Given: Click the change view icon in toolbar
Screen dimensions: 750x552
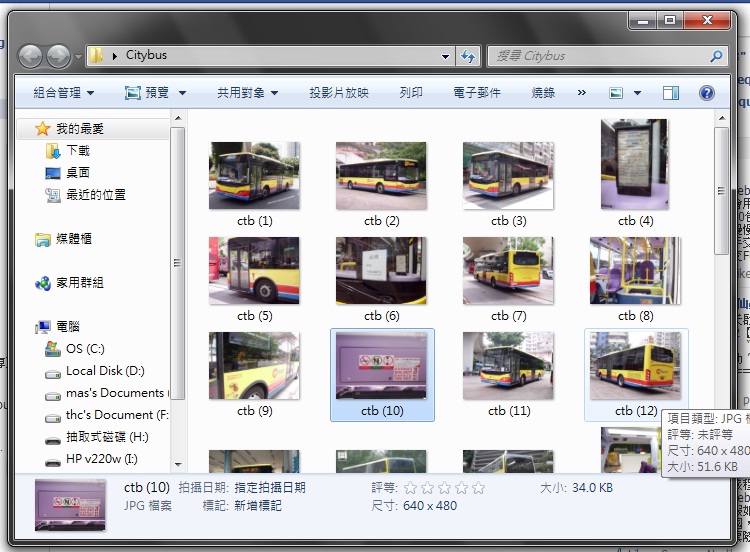Looking at the screenshot, I should coord(616,93).
